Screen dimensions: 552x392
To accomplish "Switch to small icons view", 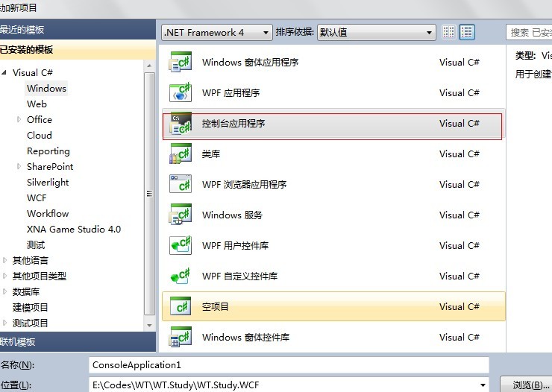I will (448, 32).
